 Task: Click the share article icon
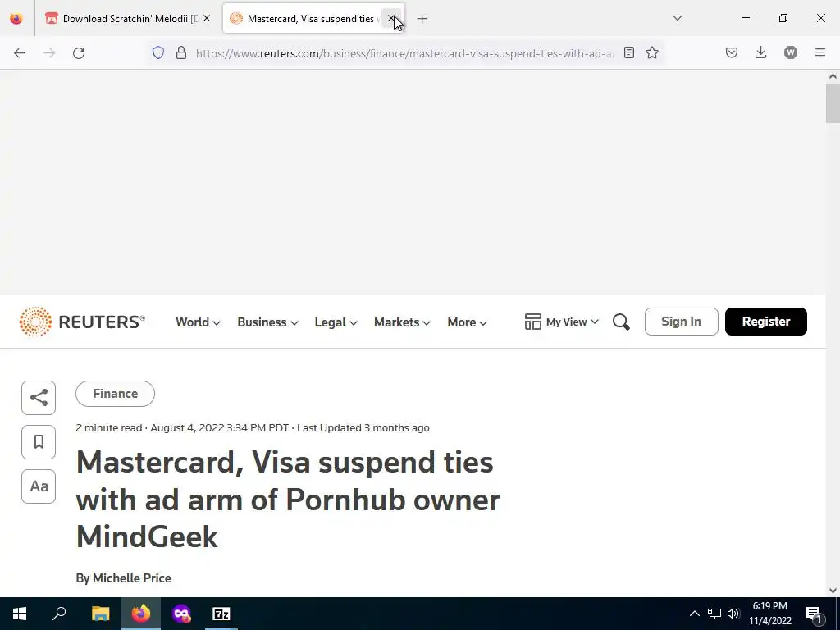click(x=39, y=398)
